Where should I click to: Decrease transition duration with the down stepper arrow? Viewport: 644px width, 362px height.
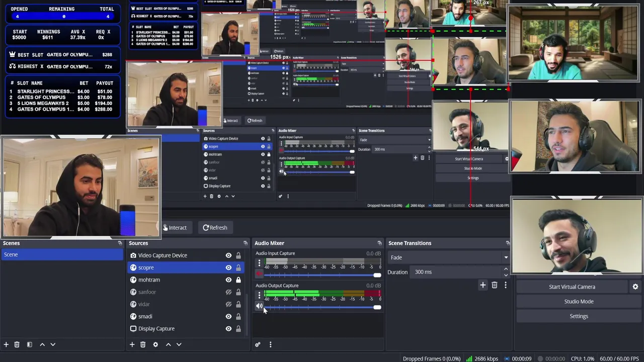click(x=506, y=275)
